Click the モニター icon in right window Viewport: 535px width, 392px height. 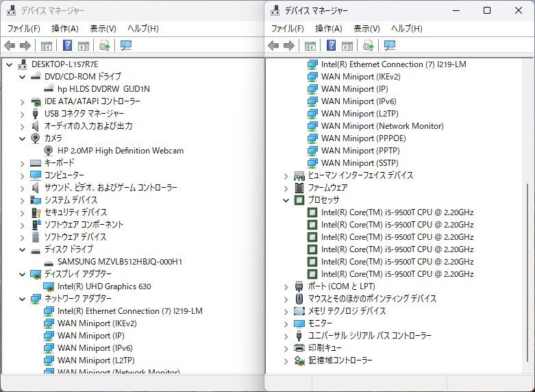pyautogui.click(x=299, y=323)
